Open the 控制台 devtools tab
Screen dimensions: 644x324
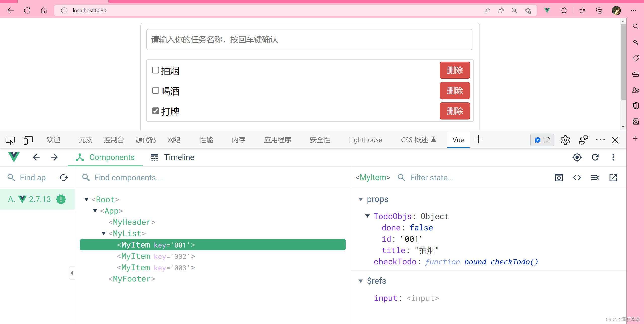(x=114, y=140)
